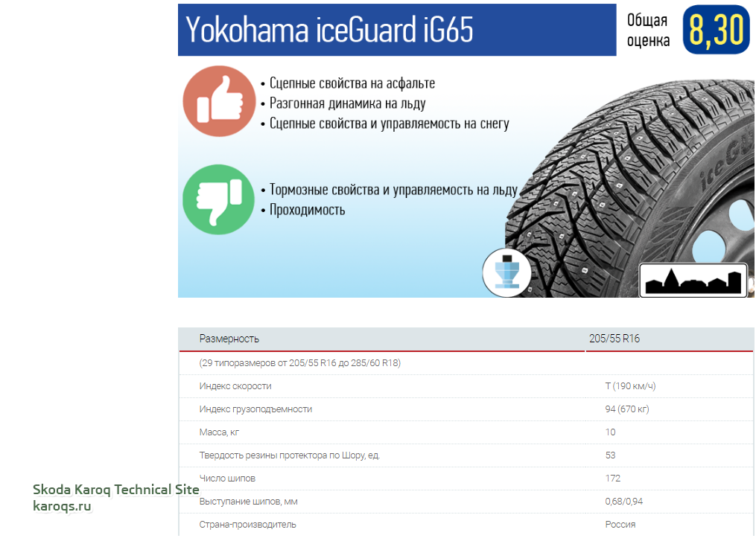Click the 'Россия' country value

click(x=620, y=525)
